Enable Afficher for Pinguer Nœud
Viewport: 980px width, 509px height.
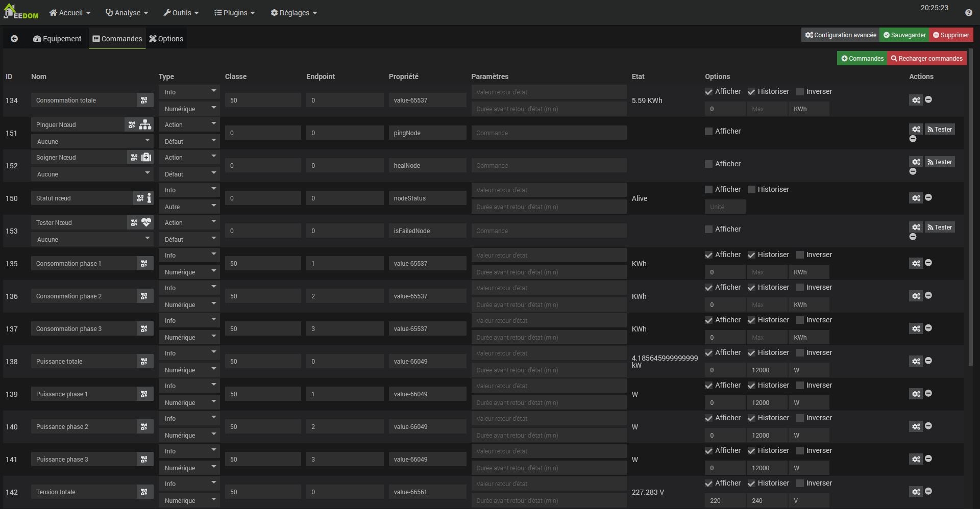click(x=708, y=132)
